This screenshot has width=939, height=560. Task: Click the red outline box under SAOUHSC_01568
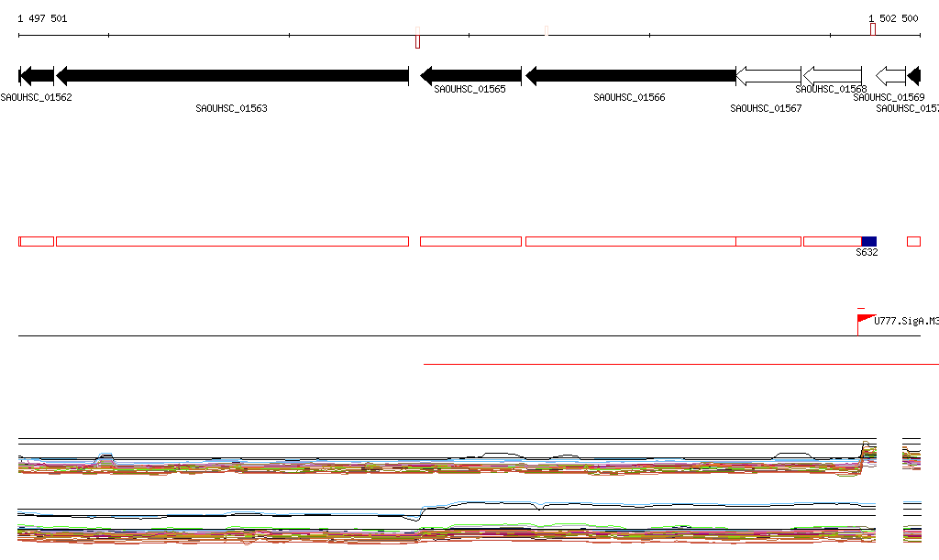click(833, 242)
